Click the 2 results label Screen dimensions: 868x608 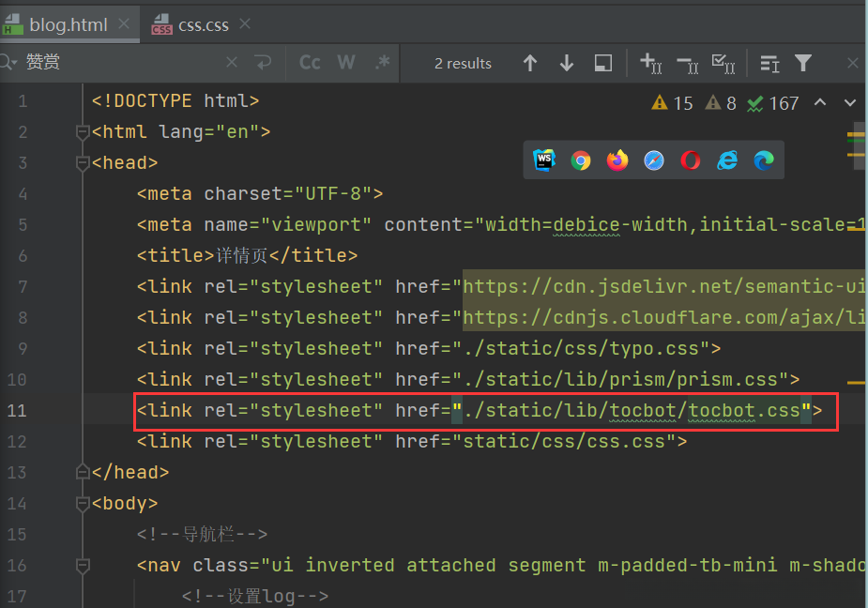pos(463,64)
